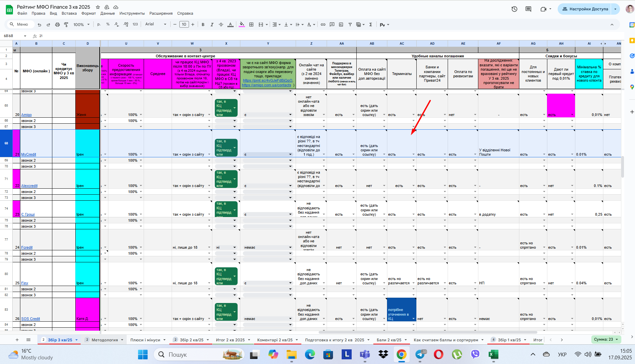The width and height of the screenshot is (635, 364).
Task: Open the Amigo link in column B
Action: pyautogui.click(x=26, y=115)
